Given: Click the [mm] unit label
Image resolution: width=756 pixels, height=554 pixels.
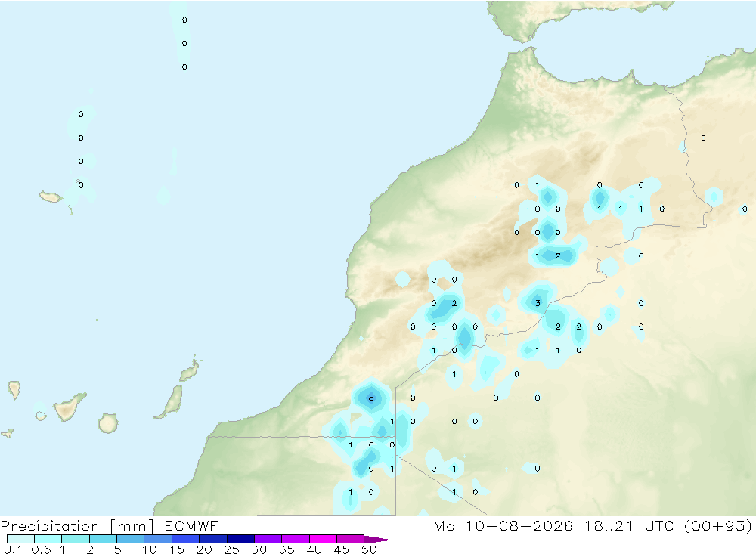Looking at the screenshot, I should coord(131,526).
